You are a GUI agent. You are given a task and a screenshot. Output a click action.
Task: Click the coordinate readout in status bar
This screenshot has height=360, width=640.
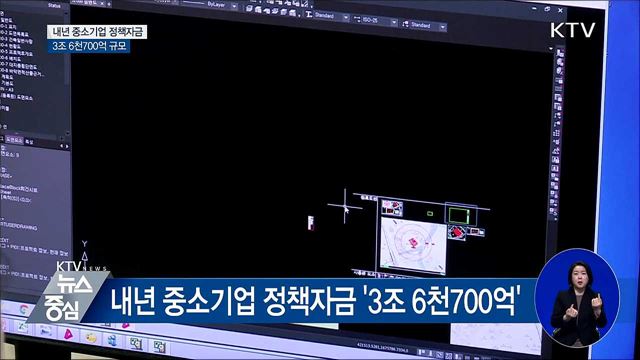pos(383,348)
